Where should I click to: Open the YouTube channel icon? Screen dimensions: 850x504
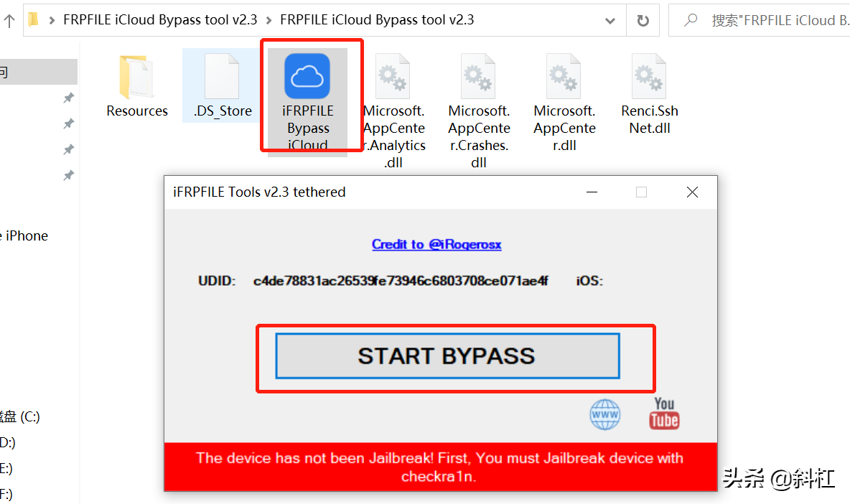coord(664,414)
